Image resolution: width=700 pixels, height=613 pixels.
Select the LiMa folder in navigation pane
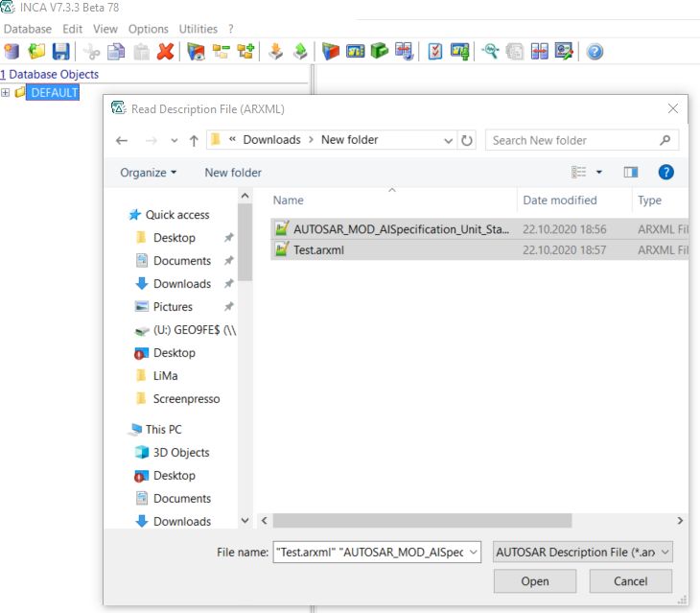click(165, 375)
